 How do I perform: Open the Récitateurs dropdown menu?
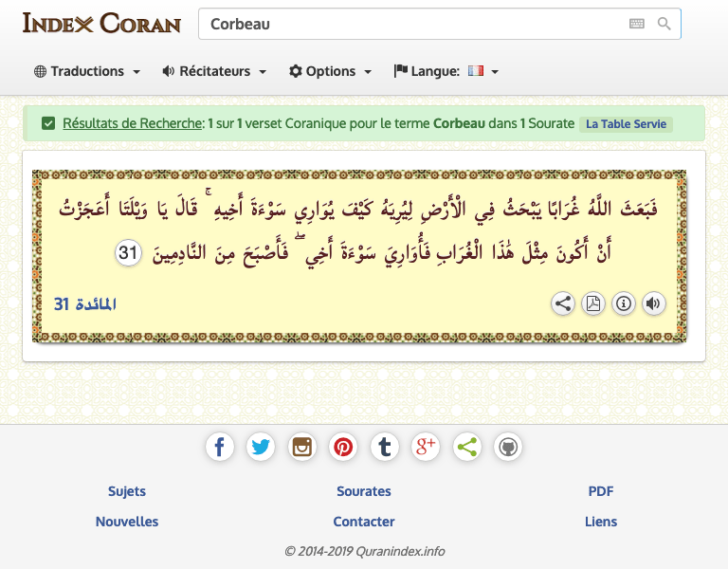tap(214, 71)
